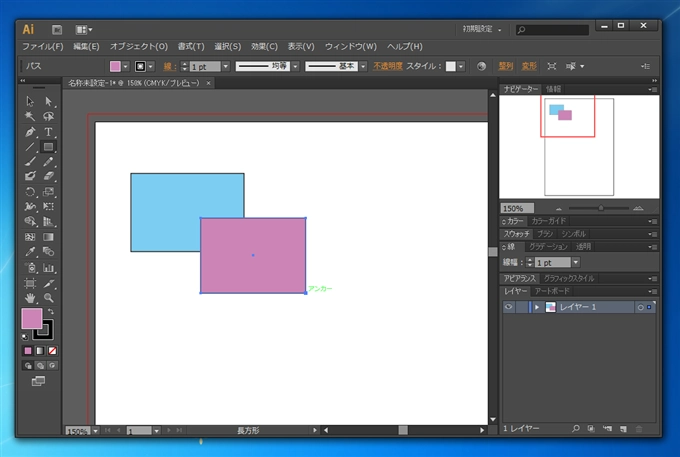This screenshot has width=680, height=457.
Task: Set paint mode to None
Action: tap(52, 351)
